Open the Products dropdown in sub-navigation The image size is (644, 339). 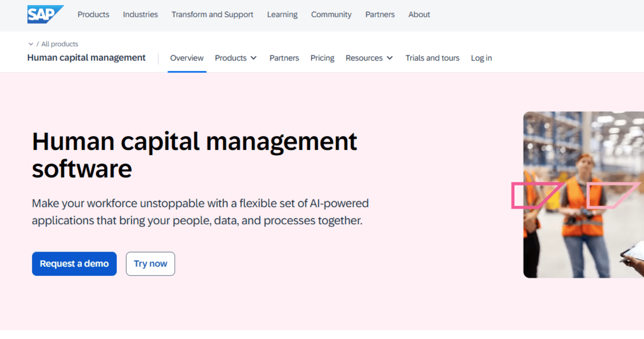pos(236,58)
